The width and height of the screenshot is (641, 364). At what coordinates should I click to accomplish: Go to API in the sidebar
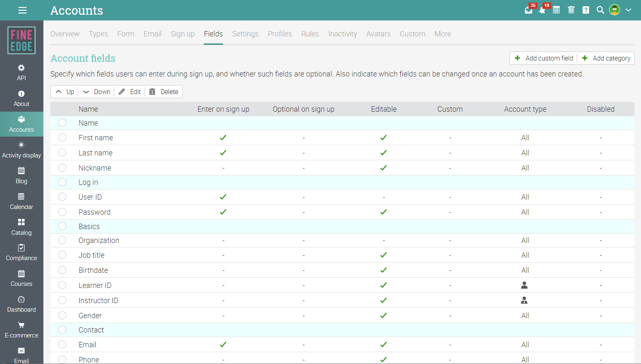pos(22,72)
